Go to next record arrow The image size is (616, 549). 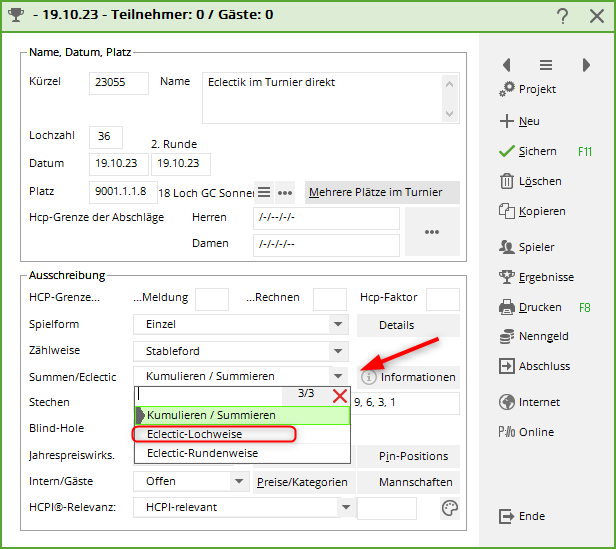click(586, 65)
